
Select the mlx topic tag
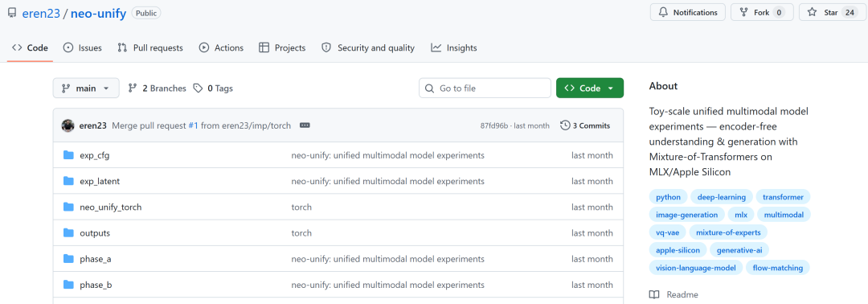coord(741,214)
